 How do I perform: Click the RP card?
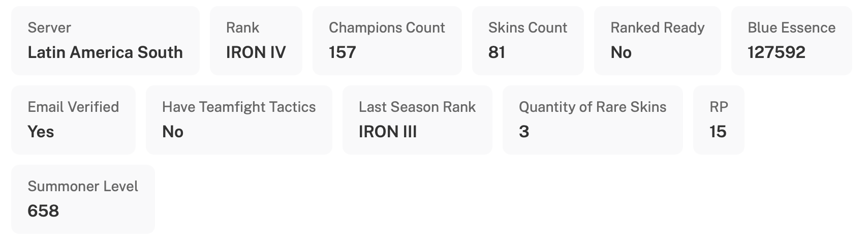719,120
